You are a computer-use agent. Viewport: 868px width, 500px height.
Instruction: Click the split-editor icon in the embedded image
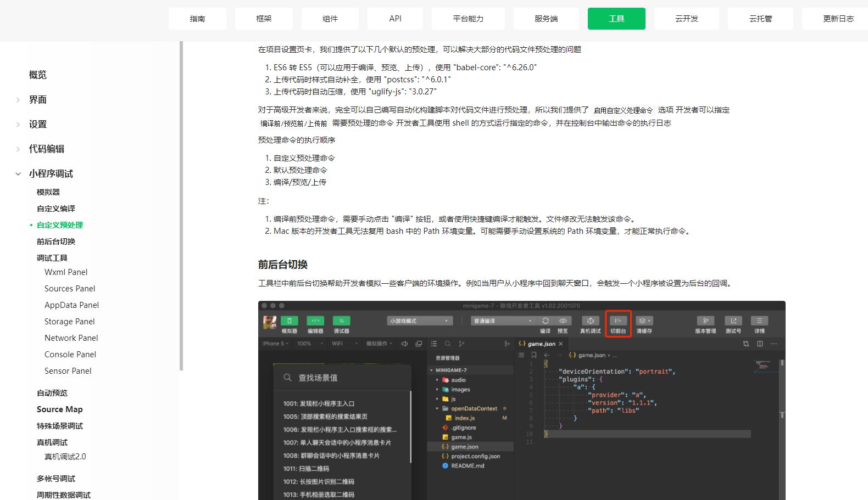click(x=760, y=344)
